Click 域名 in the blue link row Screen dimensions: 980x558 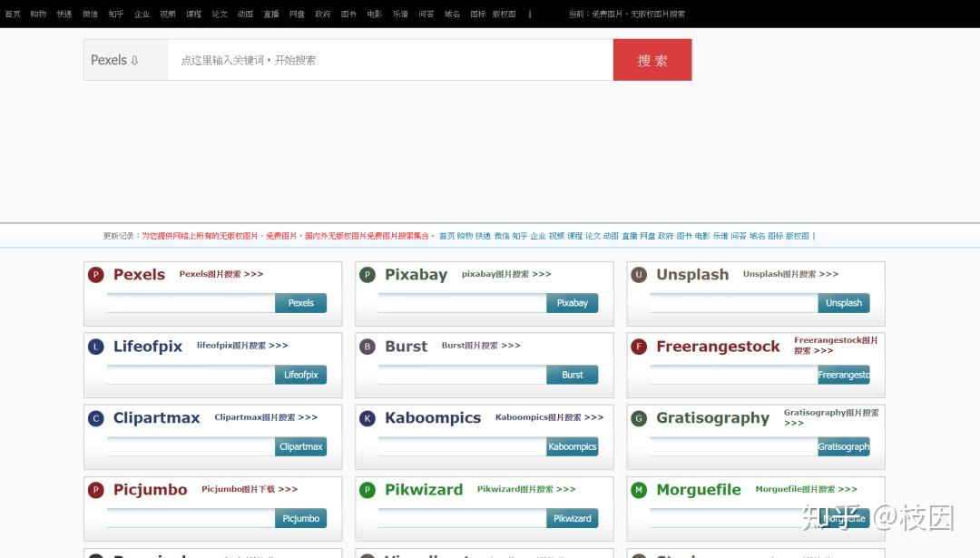tap(757, 236)
